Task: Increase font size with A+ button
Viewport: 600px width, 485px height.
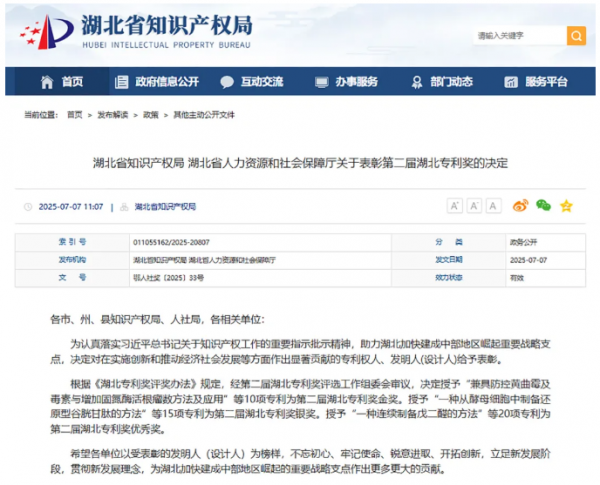Action: [x=453, y=206]
